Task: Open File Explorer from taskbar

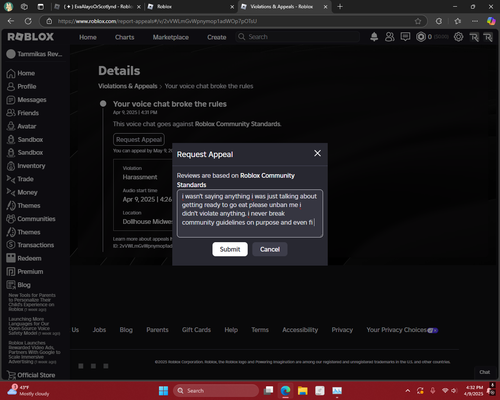Action: pyautogui.click(x=303, y=391)
